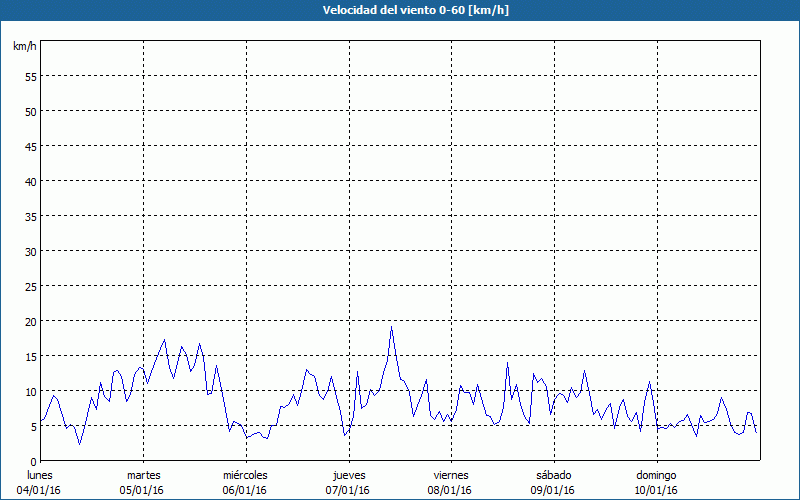The image size is (800, 500).
Task: Click the 0 value on the y-axis
Action: [34, 461]
